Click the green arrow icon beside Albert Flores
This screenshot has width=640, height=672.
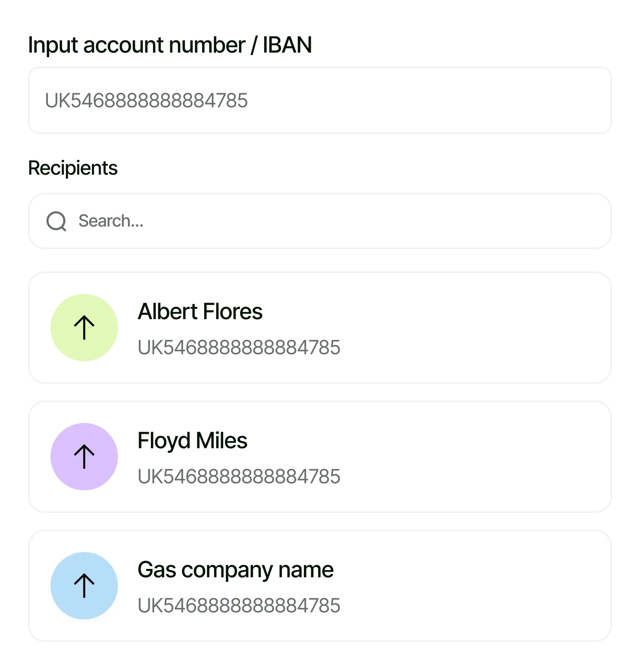84,327
